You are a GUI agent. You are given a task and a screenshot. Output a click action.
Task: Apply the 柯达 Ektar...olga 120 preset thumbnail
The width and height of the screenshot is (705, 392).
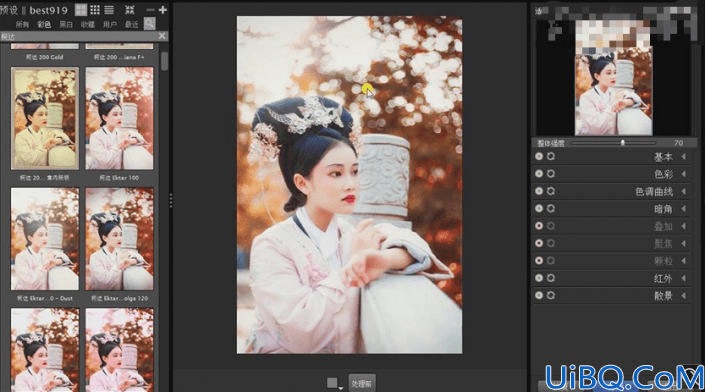click(119, 239)
